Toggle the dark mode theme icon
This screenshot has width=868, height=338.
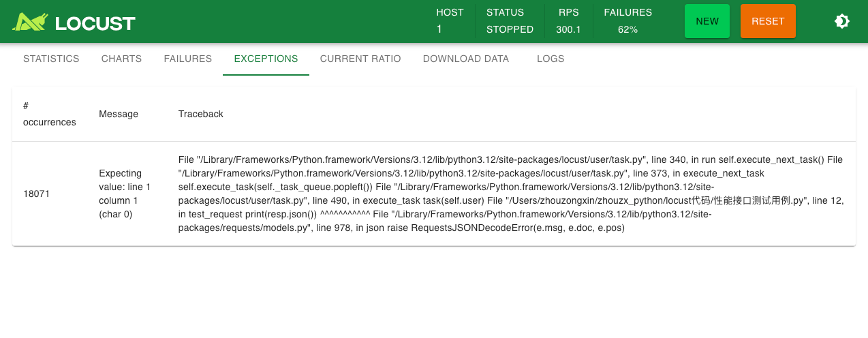point(842,21)
